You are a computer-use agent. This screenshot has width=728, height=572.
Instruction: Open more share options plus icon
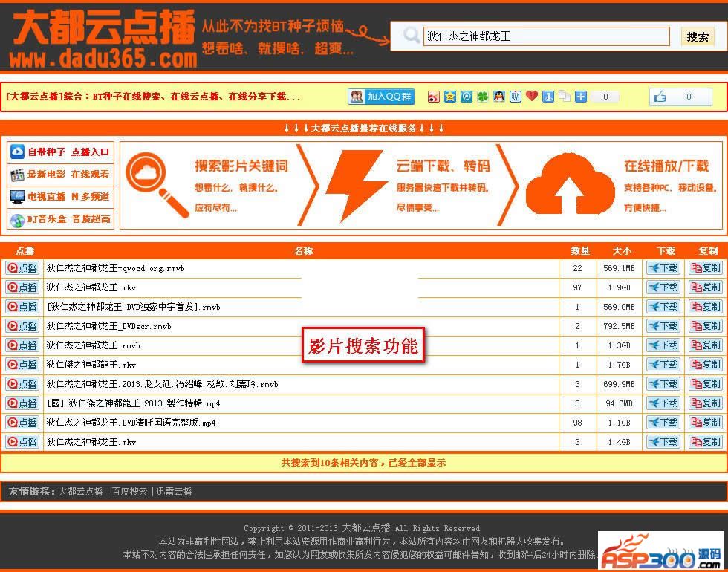(x=581, y=97)
